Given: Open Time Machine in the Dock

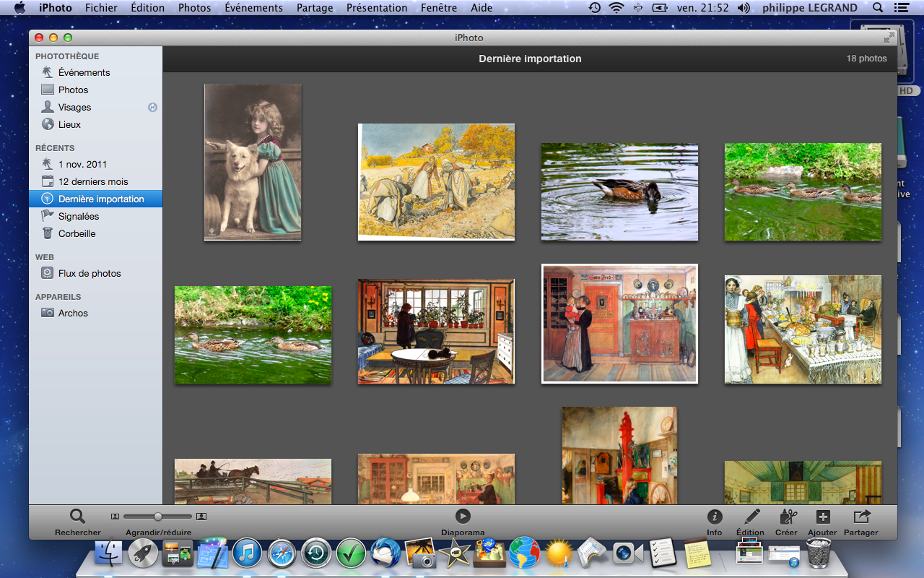Looking at the screenshot, I should 316,553.
